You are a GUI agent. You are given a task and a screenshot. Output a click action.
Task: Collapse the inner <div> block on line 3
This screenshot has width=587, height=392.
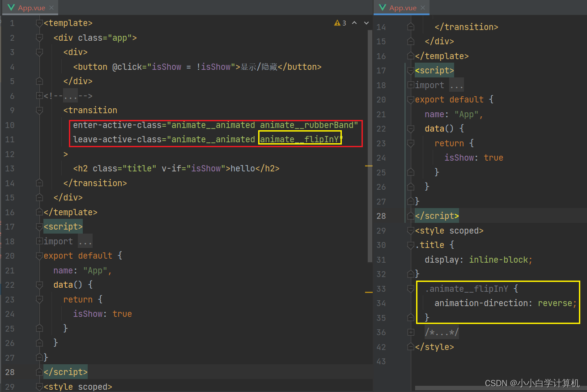pyautogui.click(x=39, y=52)
